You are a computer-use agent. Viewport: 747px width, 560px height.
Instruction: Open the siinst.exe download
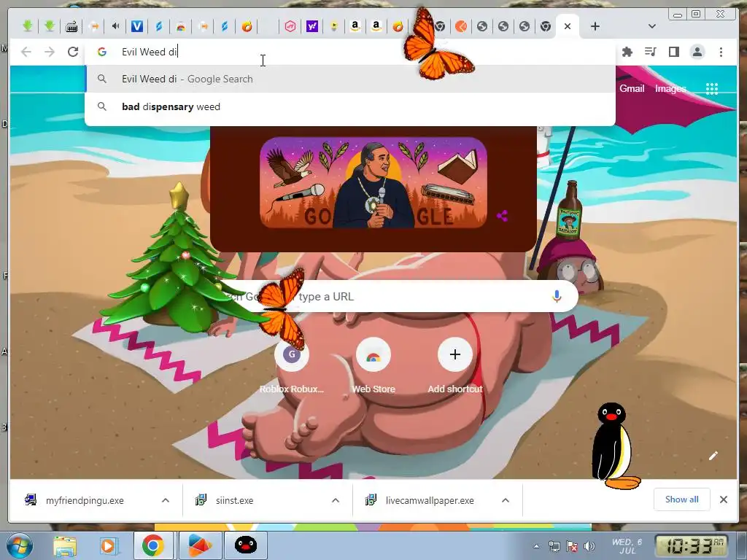[234, 500]
